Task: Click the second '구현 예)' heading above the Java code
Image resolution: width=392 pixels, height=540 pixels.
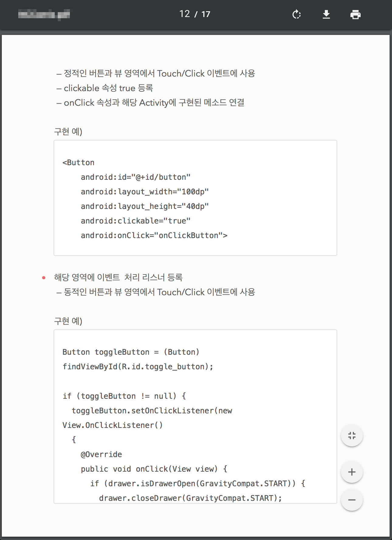Action: click(x=68, y=321)
